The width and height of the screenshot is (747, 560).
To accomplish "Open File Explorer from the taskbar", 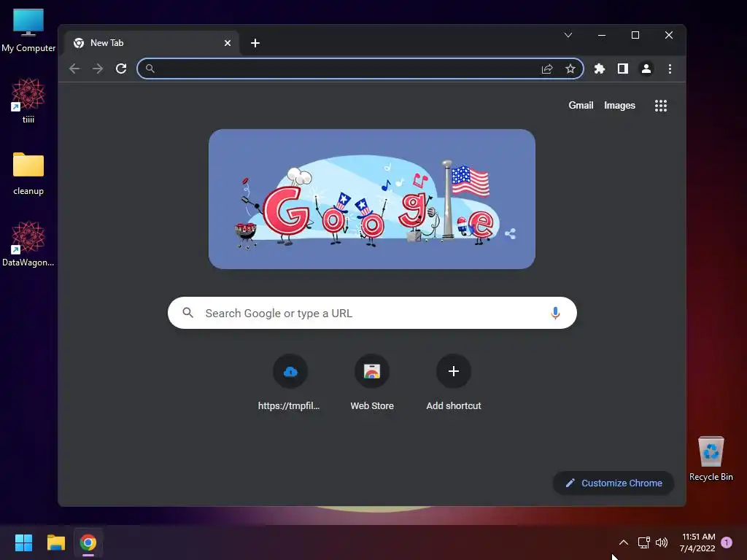I will coord(55,542).
